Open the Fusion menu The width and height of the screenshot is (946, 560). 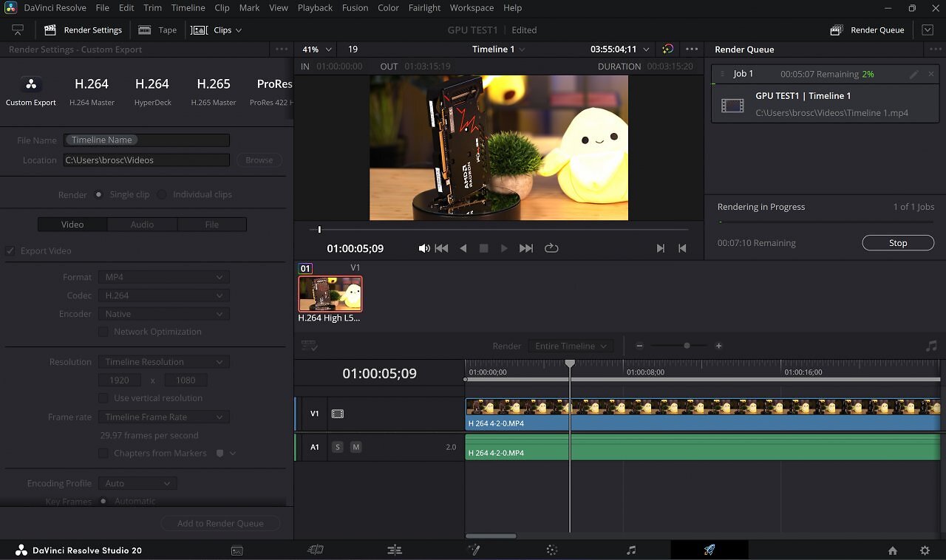355,7
